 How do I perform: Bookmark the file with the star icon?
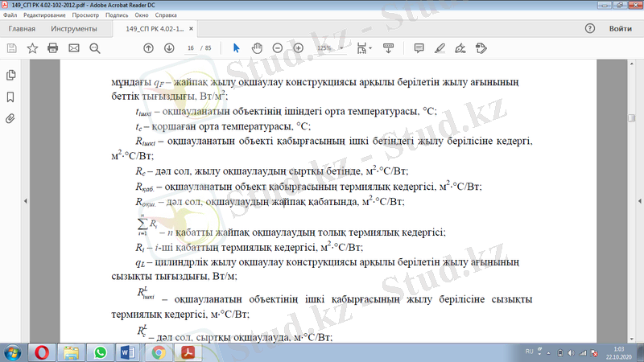click(x=32, y=48)
